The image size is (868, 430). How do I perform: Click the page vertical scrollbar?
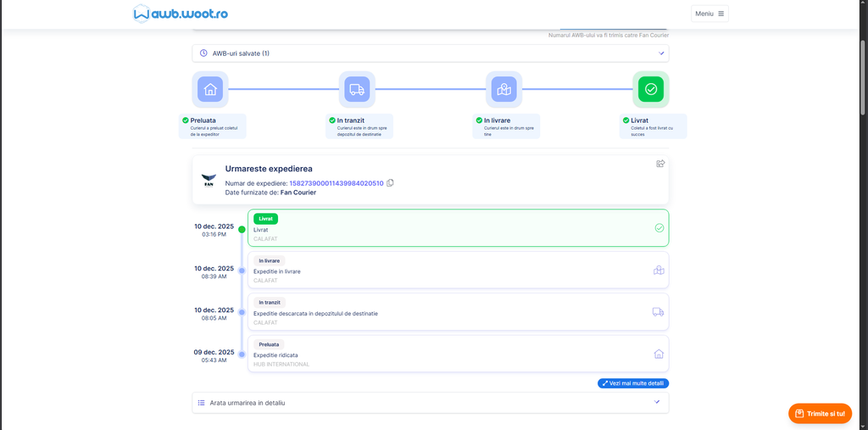click(x=864, y=77)
